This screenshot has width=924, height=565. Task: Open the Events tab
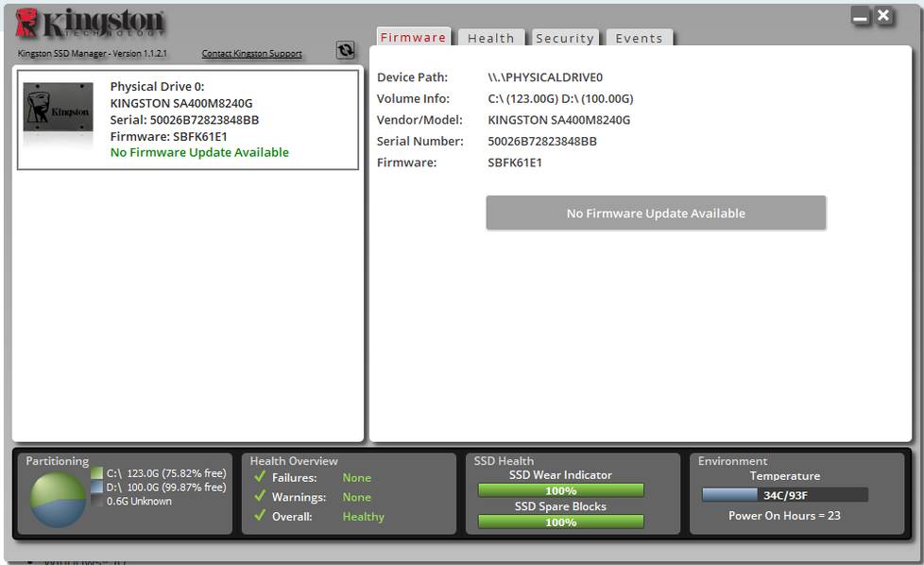point(639,39)
